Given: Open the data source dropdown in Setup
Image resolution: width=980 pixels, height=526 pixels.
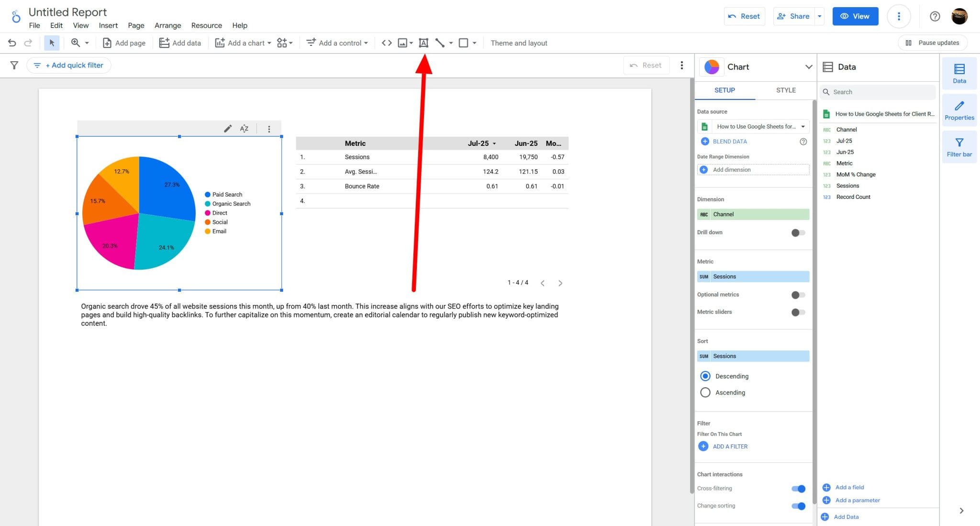Looking at the screenshot, I should tap(804, 126).
